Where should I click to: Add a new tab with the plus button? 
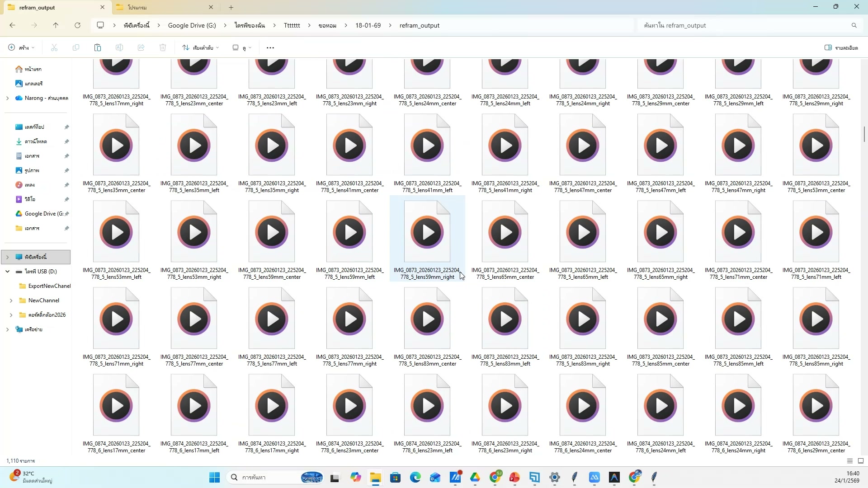click(231, 7)
